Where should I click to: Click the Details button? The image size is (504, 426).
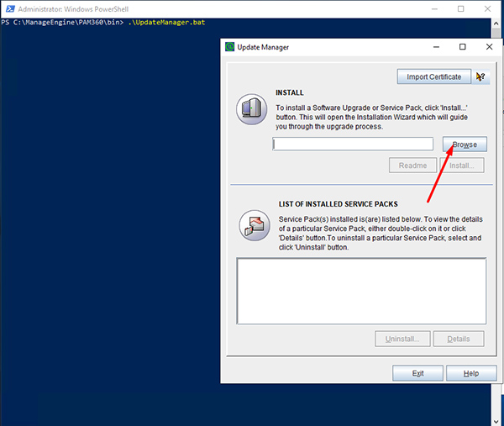(x=459, y=339)
